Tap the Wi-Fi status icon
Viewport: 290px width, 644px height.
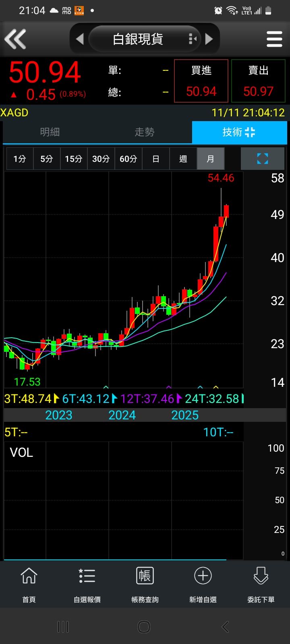point(232,10)
